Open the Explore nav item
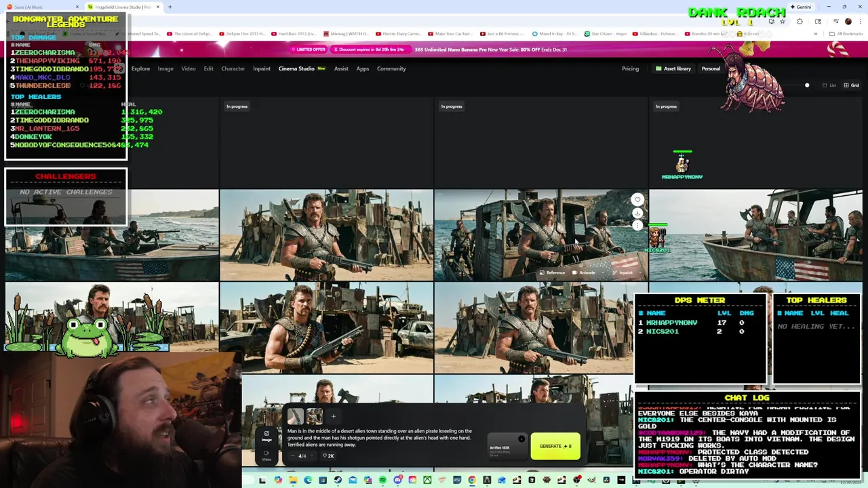Screen dimensions: 868x488 point(140,68)
